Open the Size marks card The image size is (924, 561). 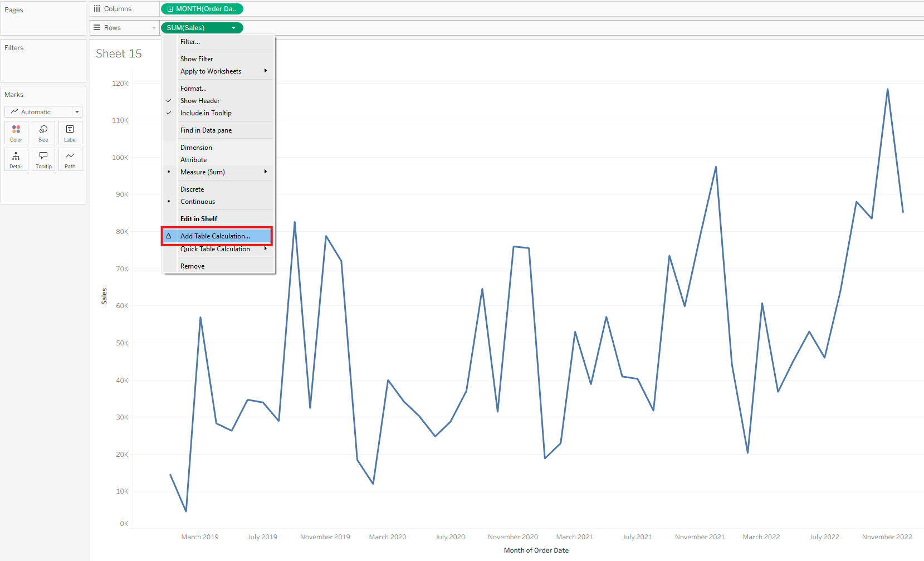click(x=43, y=133)
